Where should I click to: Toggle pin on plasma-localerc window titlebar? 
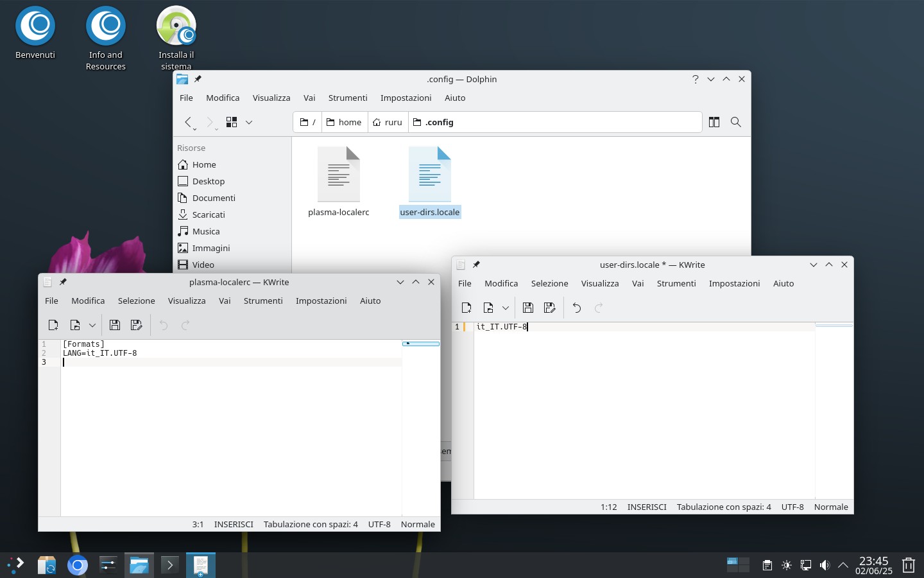pyautogui.click(x=63, y=282)
